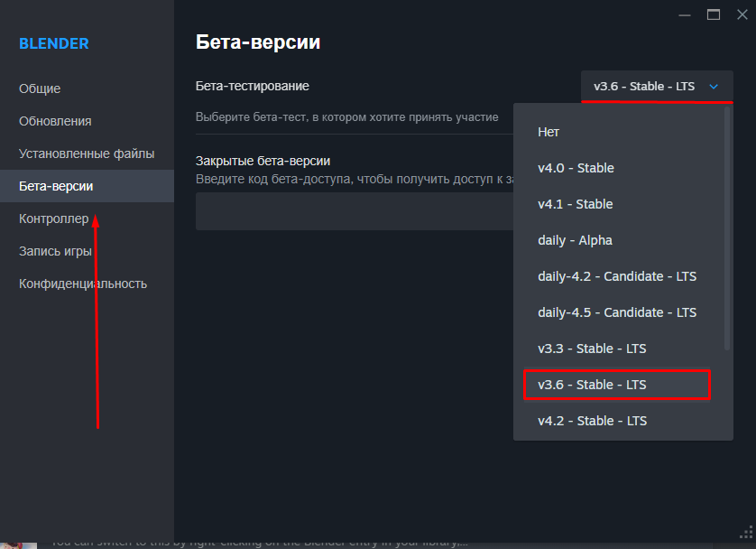Choose v4.2 - Stable - LTS

tap(592, 421)
